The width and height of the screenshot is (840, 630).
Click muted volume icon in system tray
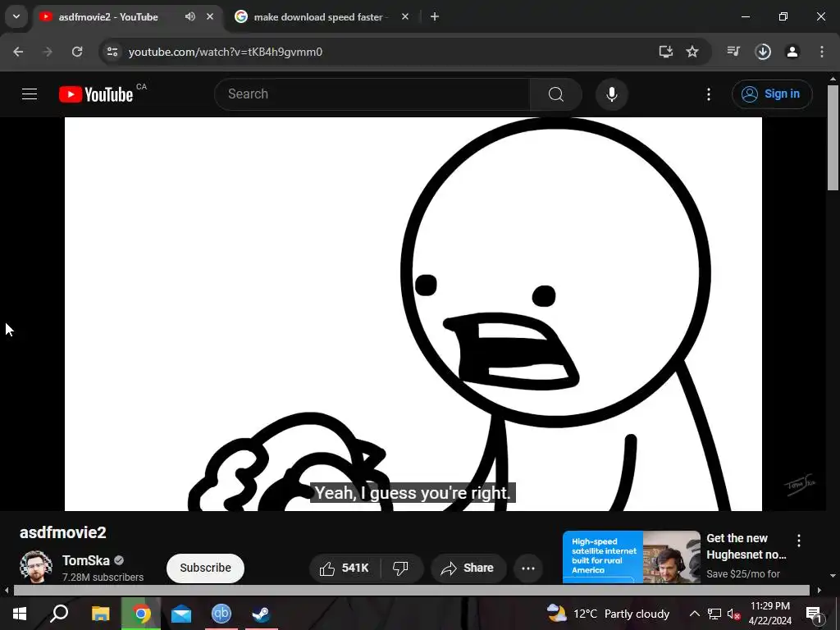pyautogui.click(x=734, y=614)
